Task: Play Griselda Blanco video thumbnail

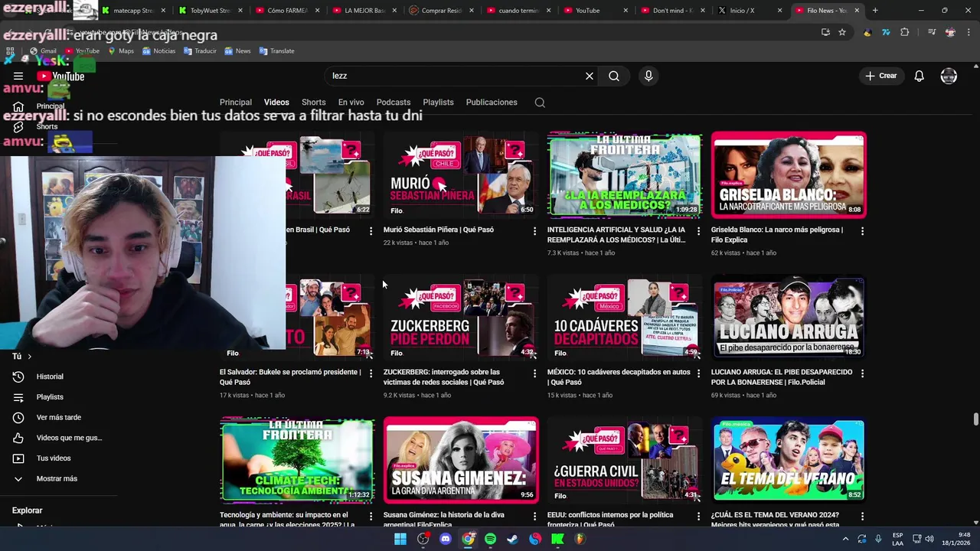Action: point(789,175)
